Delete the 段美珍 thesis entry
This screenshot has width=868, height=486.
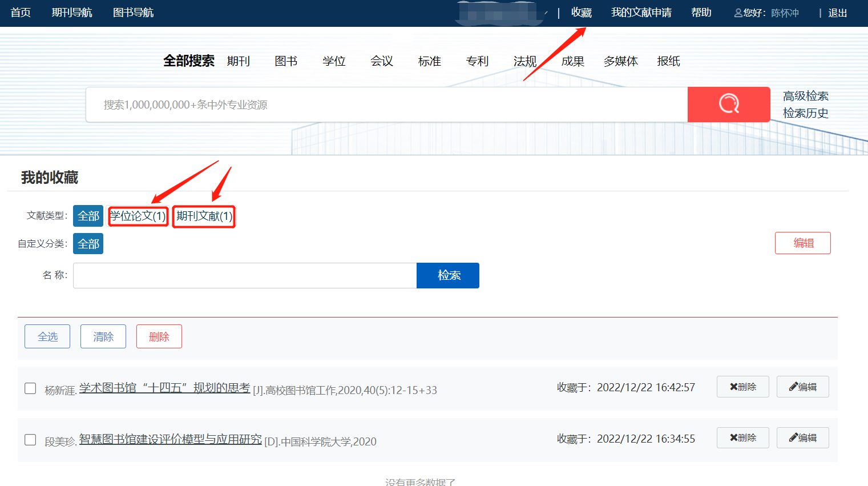coord(742,437)
